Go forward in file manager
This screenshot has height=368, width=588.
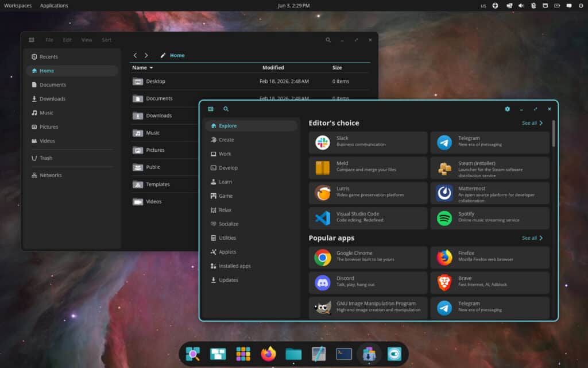[x=146, y=55]
